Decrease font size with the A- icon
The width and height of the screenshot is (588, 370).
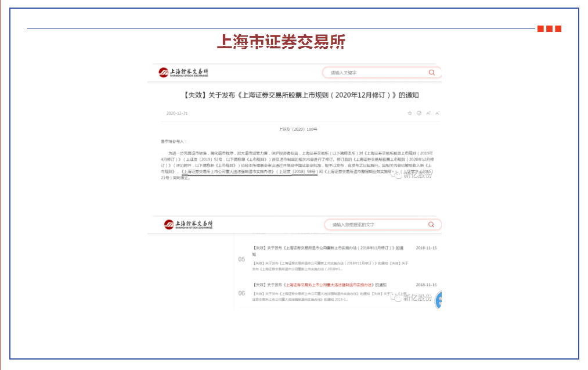point(437,113)
